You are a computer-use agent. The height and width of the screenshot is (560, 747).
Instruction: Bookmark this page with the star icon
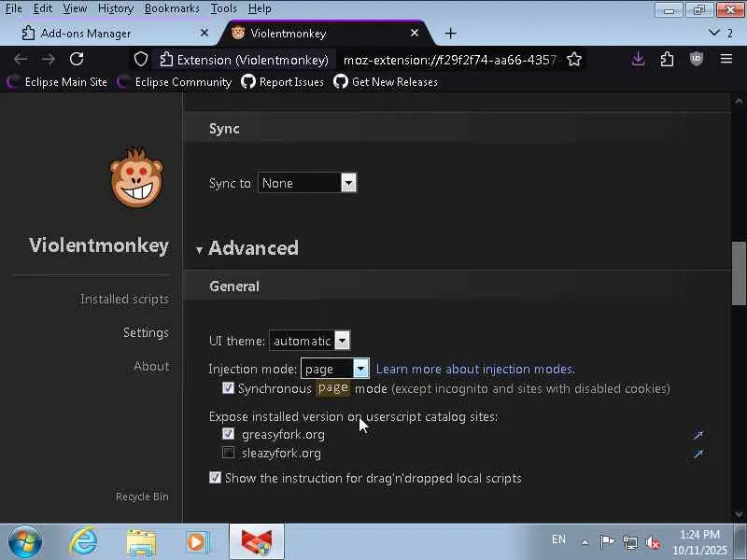(574, 60)
